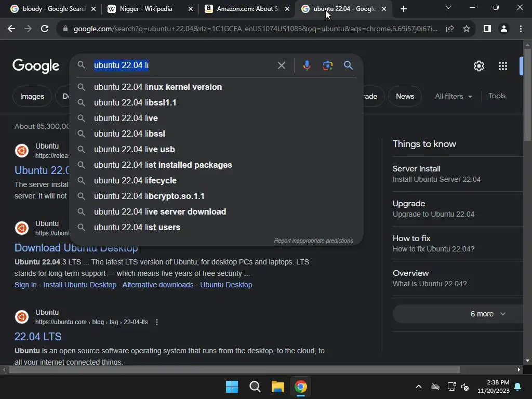Viewport: 532px width, 399px height.
Task: Expand 6 more Things to know
Action: point(458,314)
